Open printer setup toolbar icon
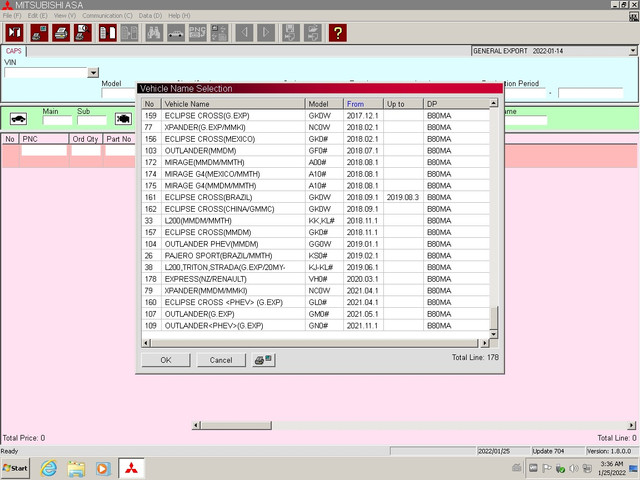The height and width of the screenshot is (480, 640). point(39,33)
